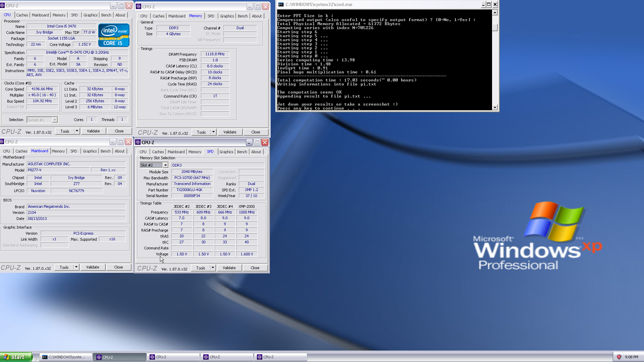
Task: Click the BIOS Version 2104 field
Action: [76, 213]
